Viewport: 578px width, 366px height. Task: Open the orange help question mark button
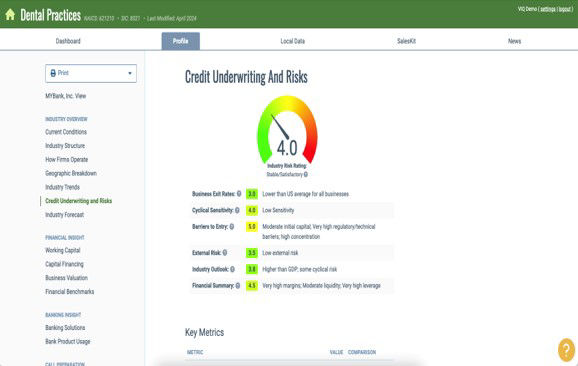[x=566, y=350]
